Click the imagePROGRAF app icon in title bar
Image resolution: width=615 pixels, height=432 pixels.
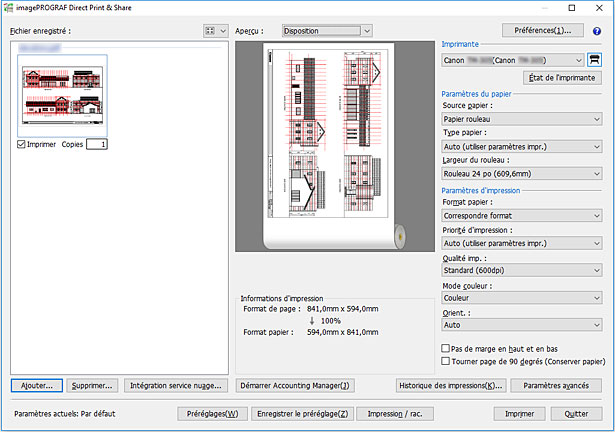8,7
